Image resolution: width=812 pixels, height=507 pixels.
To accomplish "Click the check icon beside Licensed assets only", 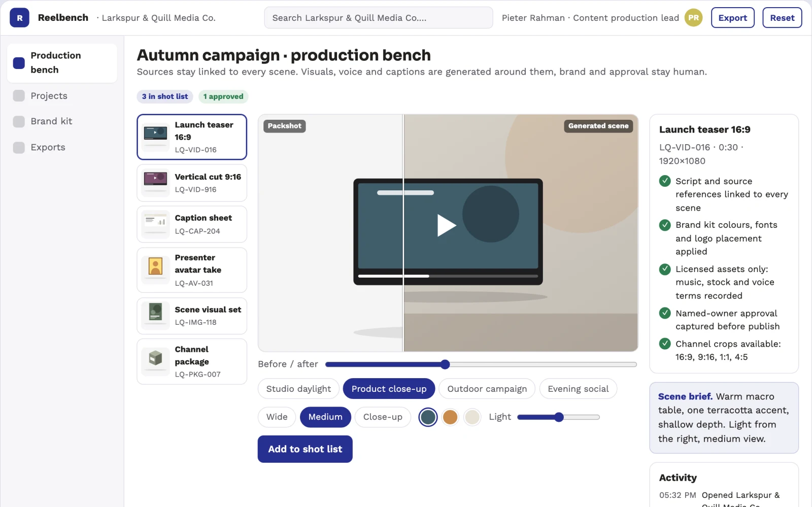I will point(665,269).
